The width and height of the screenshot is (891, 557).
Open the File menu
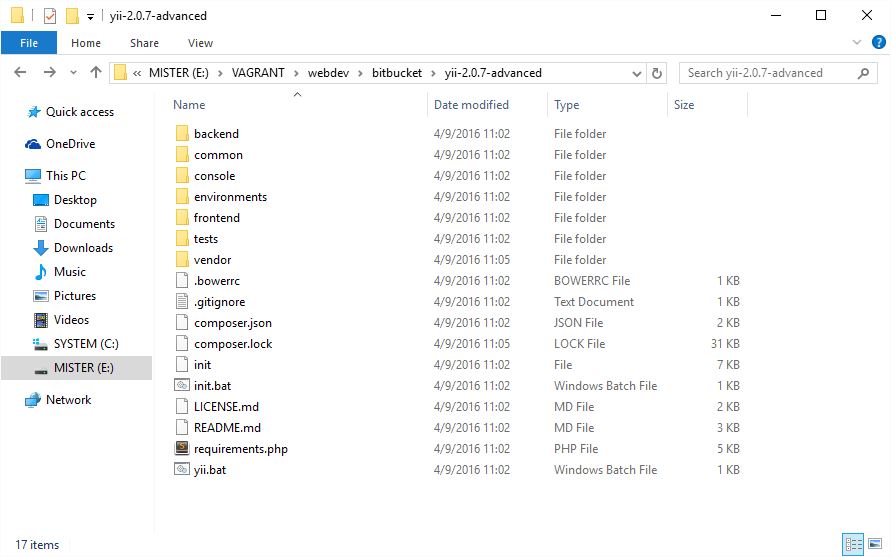coord(29,43)
